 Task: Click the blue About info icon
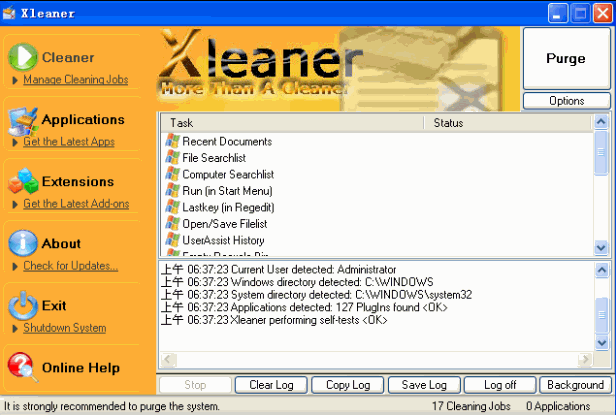[23, 243]
